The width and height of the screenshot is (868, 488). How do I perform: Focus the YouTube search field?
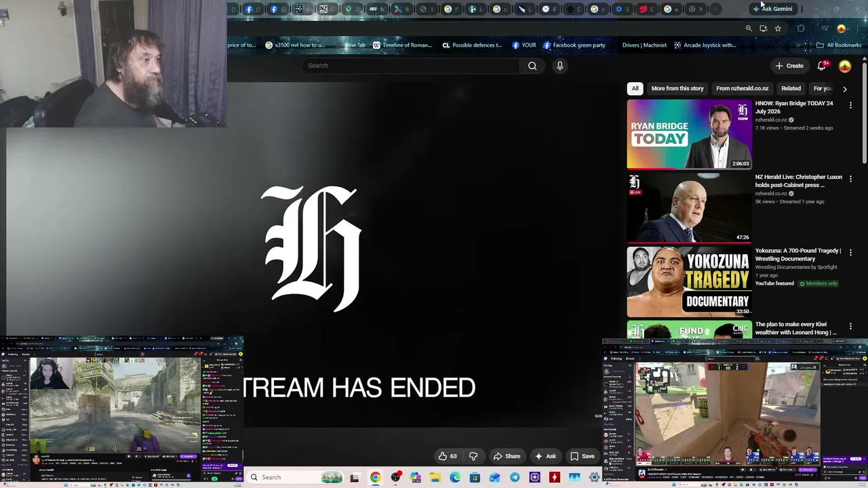coord(412,66)
